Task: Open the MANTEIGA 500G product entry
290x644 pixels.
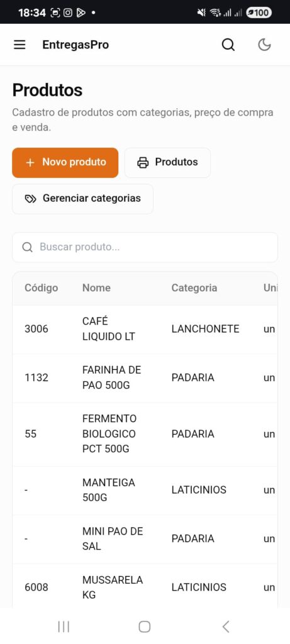Action: pyautogui.click(x=145, y=491)
